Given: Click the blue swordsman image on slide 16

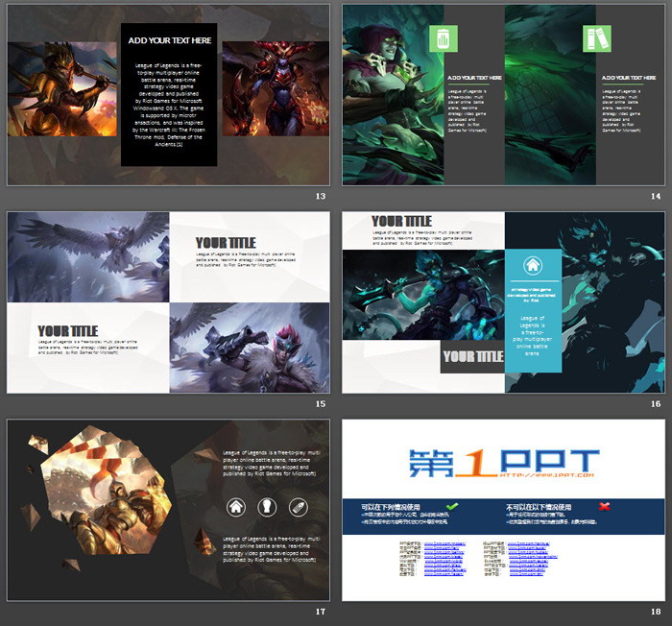Looking at the screenshot, I should pyautogui.click(x=423, y=295).
